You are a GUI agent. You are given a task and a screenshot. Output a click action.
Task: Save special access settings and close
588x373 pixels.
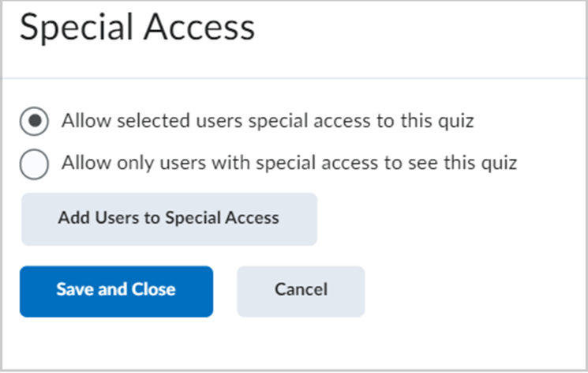coord(116,292)
